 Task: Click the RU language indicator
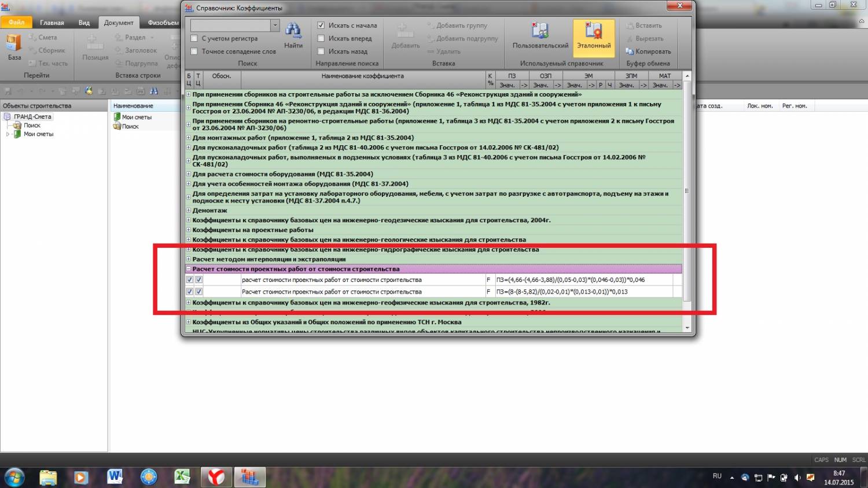pyautogui.click(x=717, y=476)
